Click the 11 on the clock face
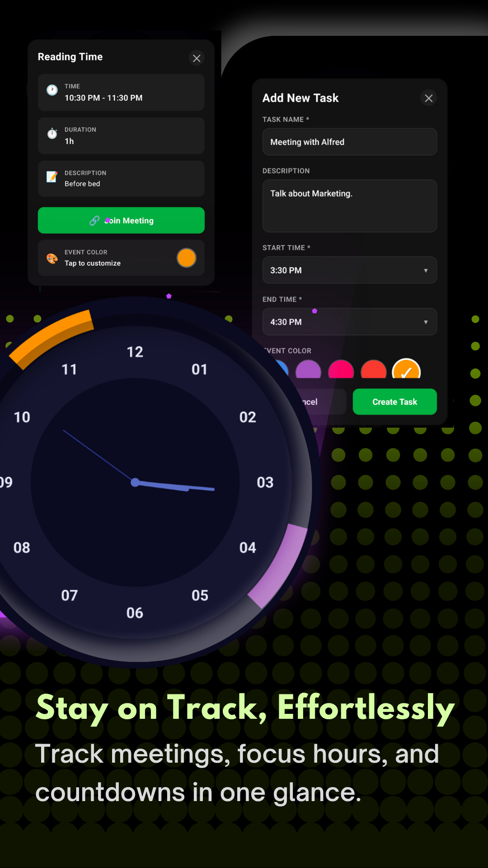Viewport: 488px width, 868px height. 69,370
